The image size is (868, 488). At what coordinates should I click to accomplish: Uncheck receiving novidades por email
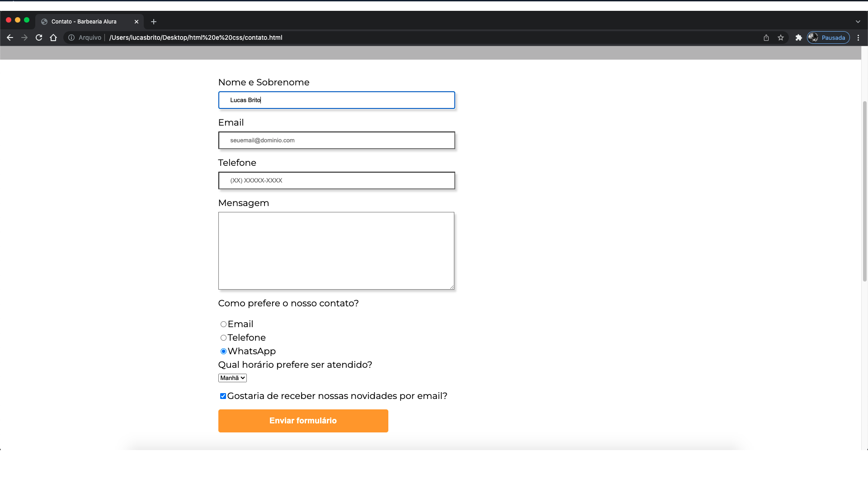point(222,396)
